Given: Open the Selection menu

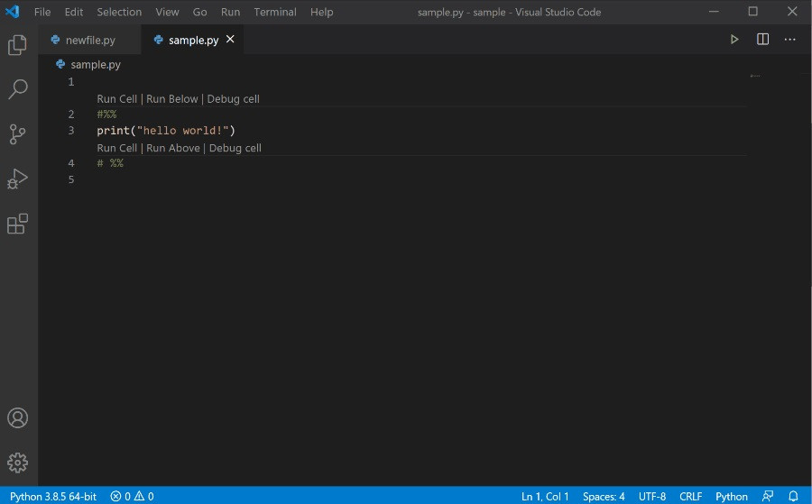Looking at the screenshot, I should click(119, 12).
